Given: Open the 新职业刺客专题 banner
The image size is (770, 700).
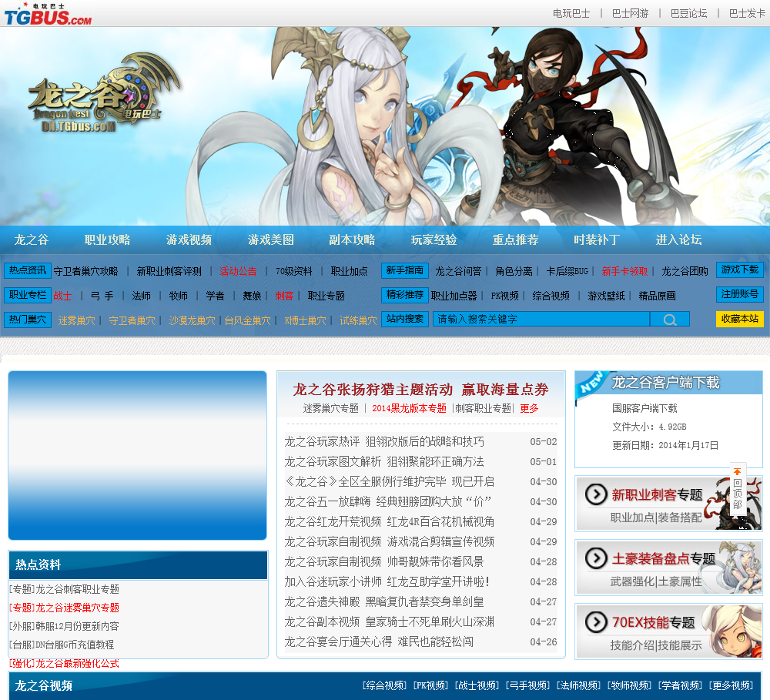Looking at the screenshot, I should (669, 504).
